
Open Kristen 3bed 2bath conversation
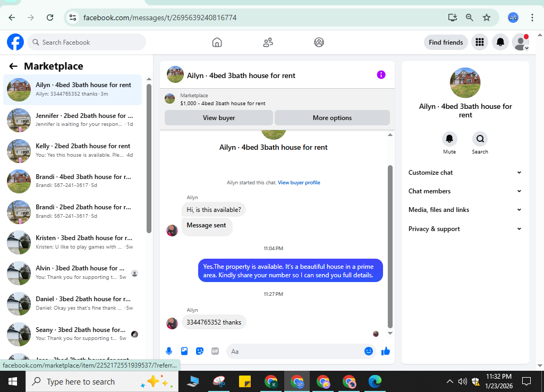pyautogui.click(x=72, y=242)
